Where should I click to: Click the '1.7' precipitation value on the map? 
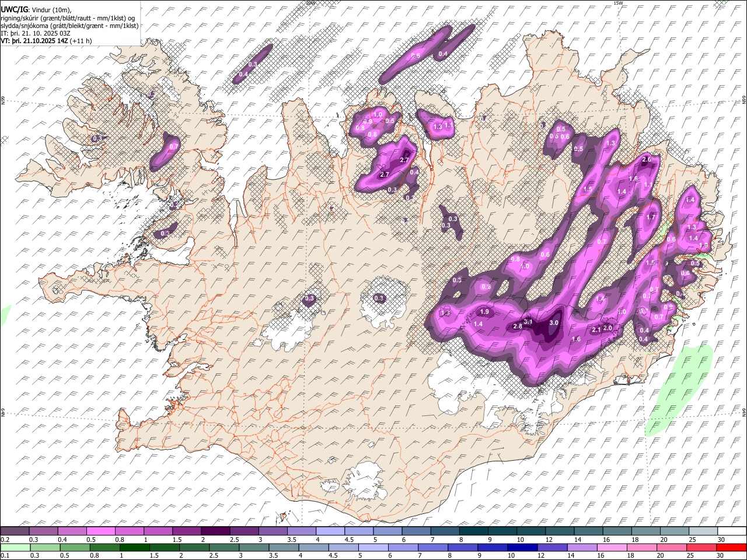pyautogui.click(x=652, y=217)
